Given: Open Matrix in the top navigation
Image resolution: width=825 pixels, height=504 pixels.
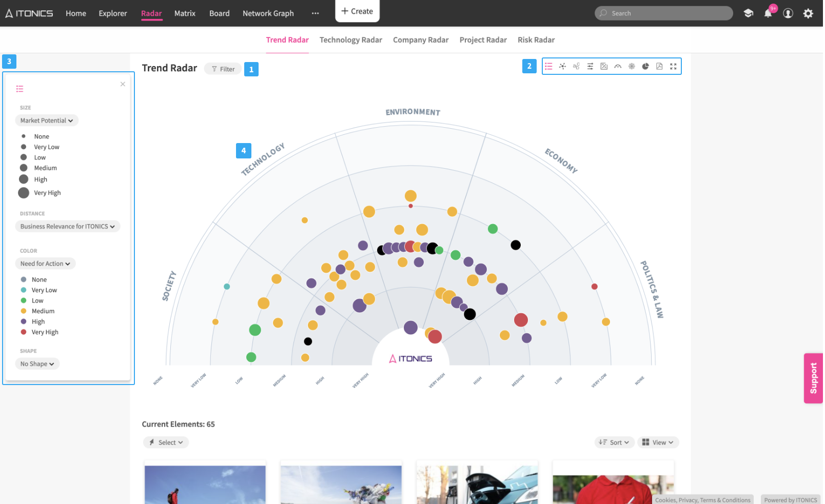Looking at the screenshot, I should [185, 13].
